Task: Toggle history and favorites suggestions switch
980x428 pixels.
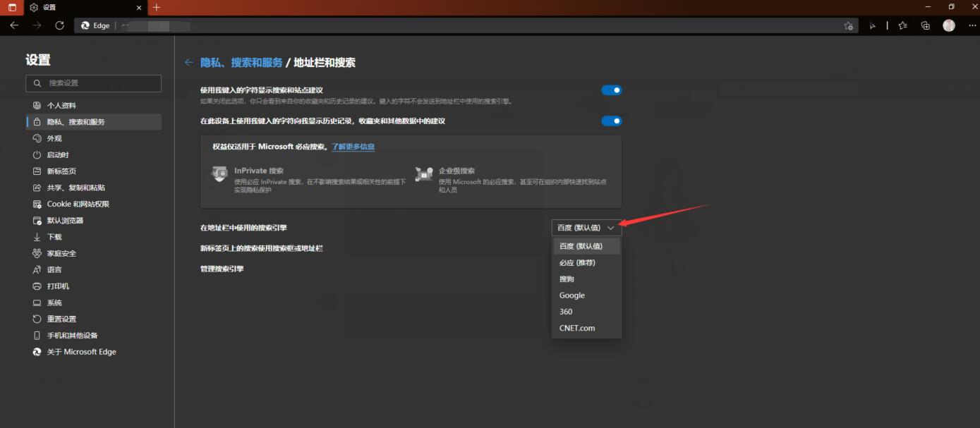Action: click(612, 121)
